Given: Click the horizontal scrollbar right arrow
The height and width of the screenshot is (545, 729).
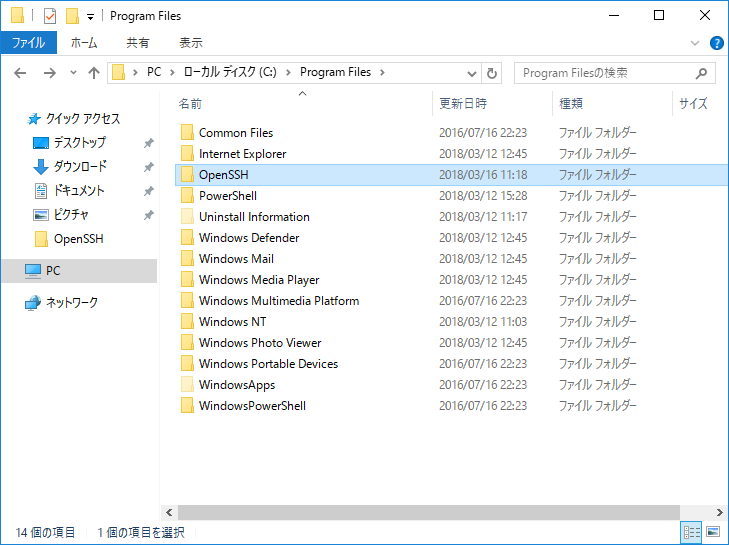Looking at the screenshot, I should [720, 512].
